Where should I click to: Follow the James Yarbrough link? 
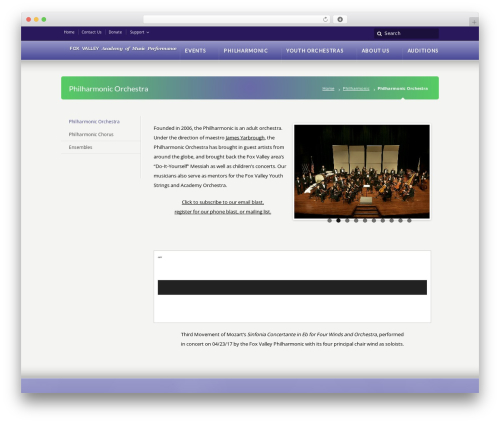(x=245, y=137)
